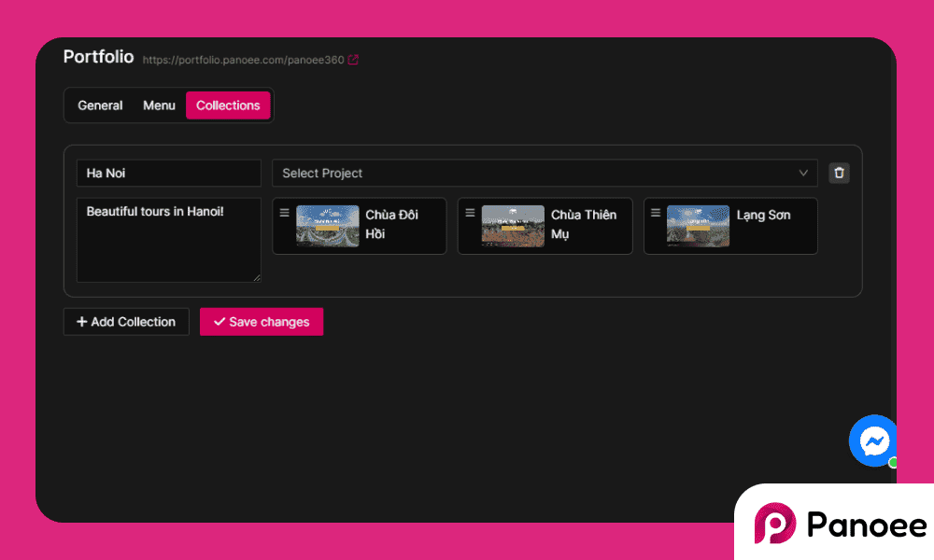Switch to the Menu tab

pyautogui.click(x=159, y=105)
